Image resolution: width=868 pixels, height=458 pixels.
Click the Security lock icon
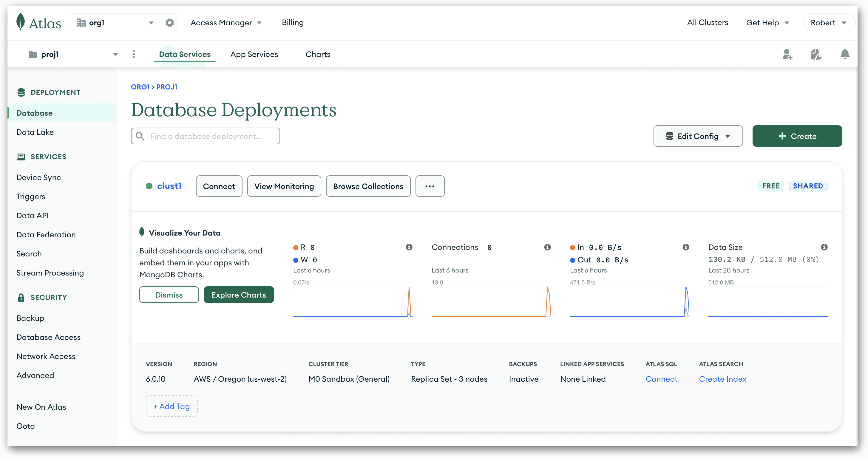[21, 297]
